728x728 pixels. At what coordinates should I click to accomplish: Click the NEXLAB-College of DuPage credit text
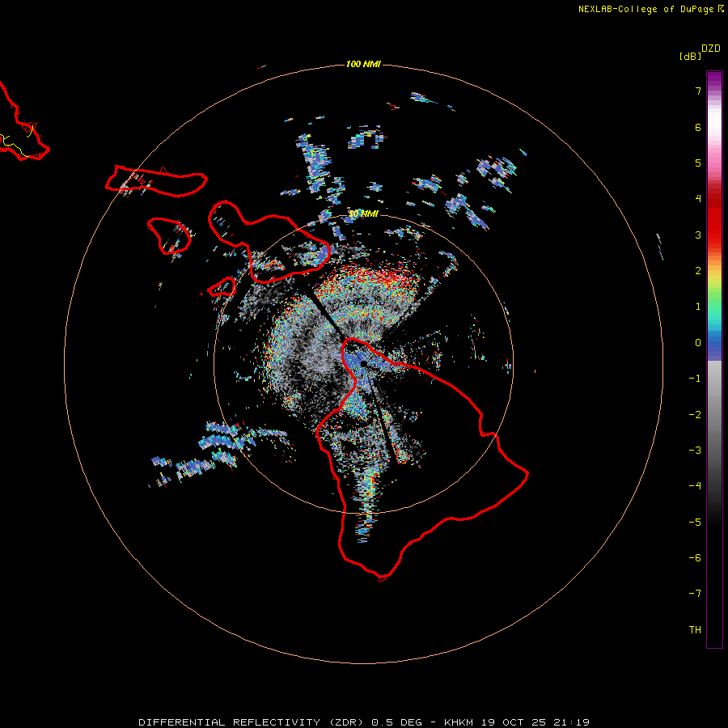(650, 9)
